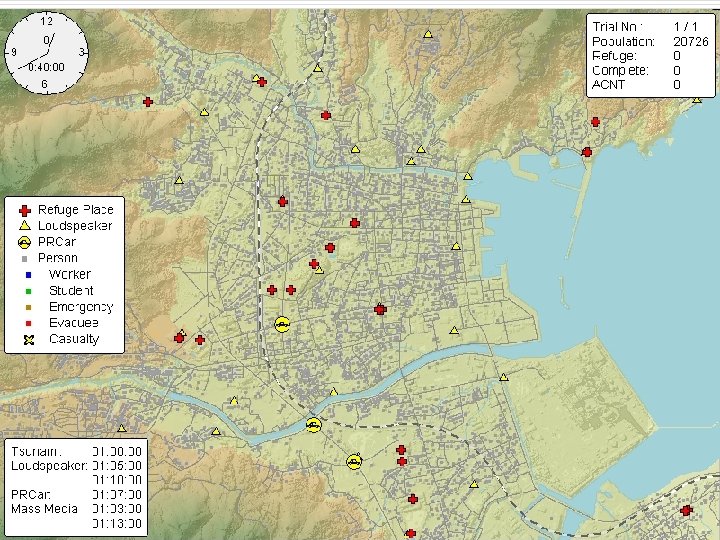Click the Person gray square in legend
This screenshot has height=540, width=720.
coord(25,259)
